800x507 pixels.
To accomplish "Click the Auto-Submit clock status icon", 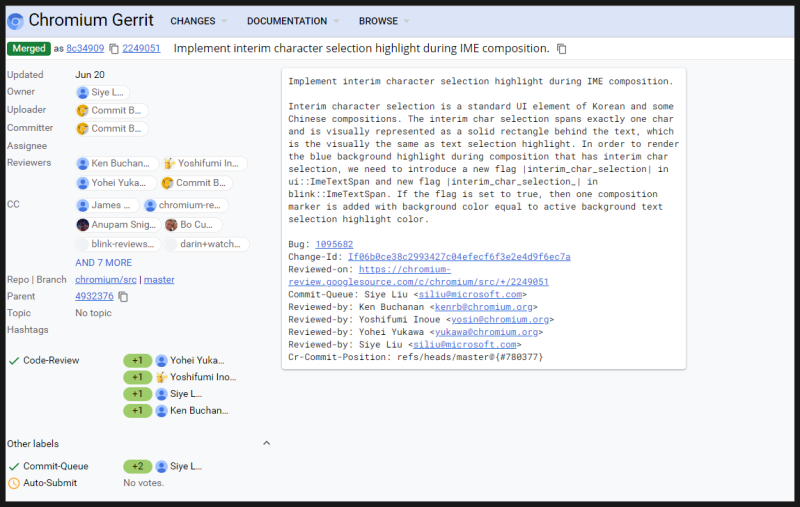I will (x=13, y=483).
